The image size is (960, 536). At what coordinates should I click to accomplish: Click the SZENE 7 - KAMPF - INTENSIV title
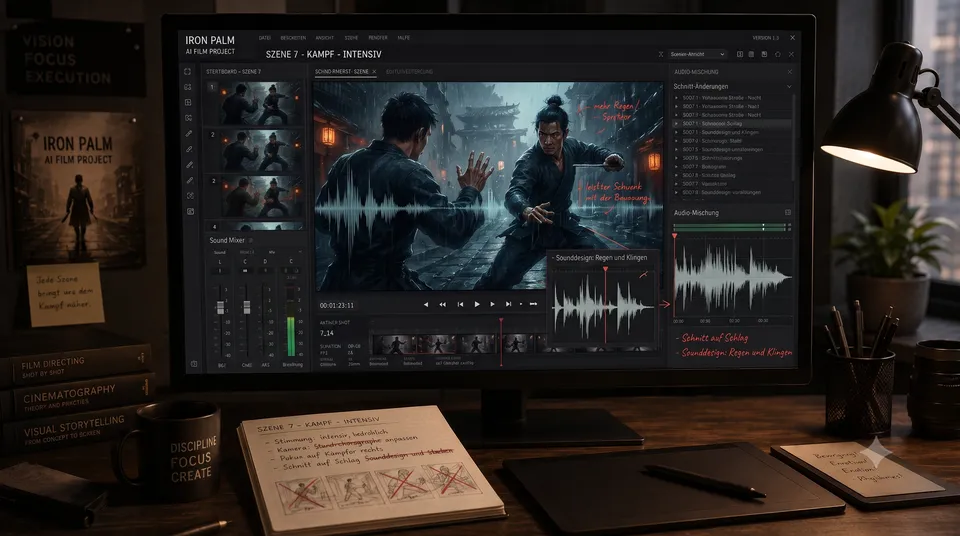point(323,55)
